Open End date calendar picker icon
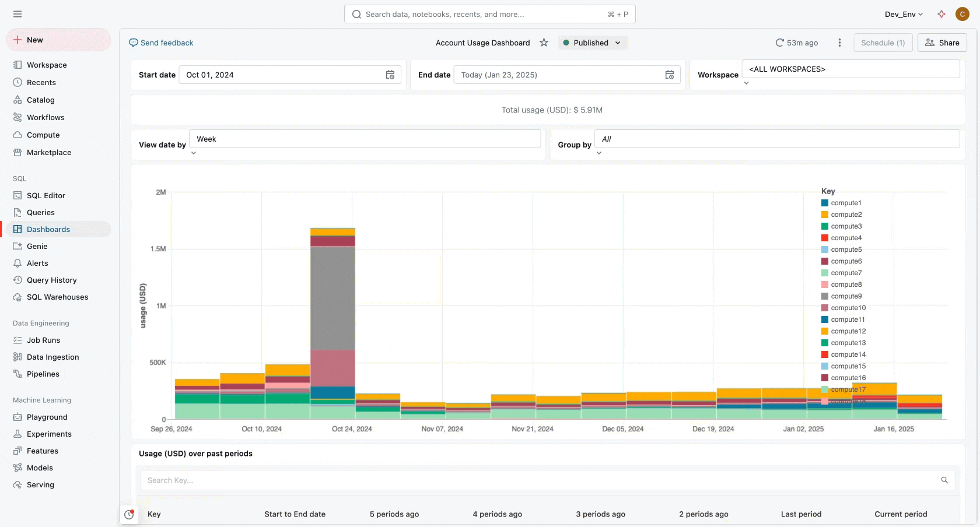The image size is (980, 527). click(x=670, y=75)
